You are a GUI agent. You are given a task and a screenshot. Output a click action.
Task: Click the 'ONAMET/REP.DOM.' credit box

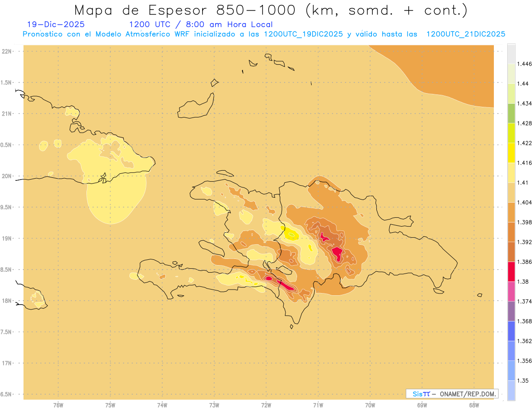pyautogui.click(x=452, y=394)
